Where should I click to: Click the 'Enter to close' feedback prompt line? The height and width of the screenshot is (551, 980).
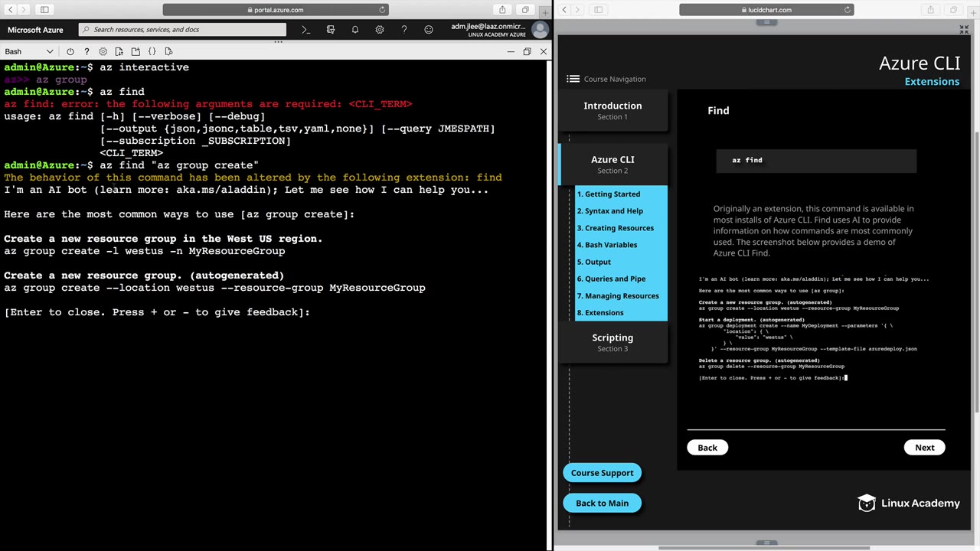pos(157,312)
